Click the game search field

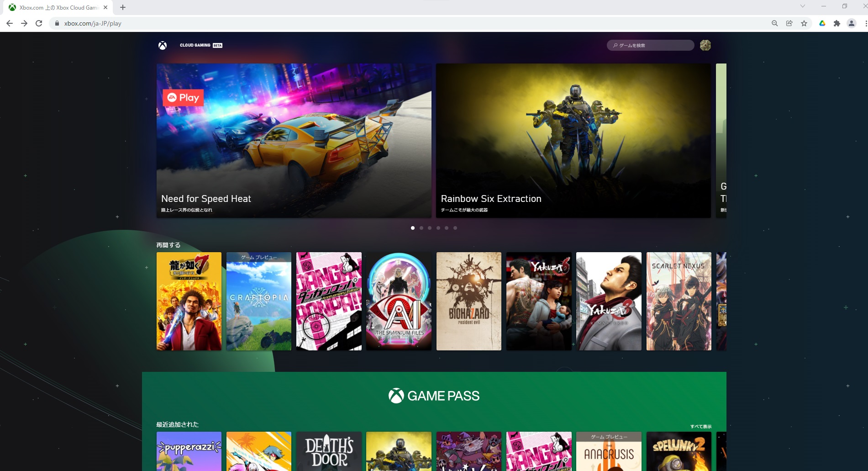tap(650, 45)
